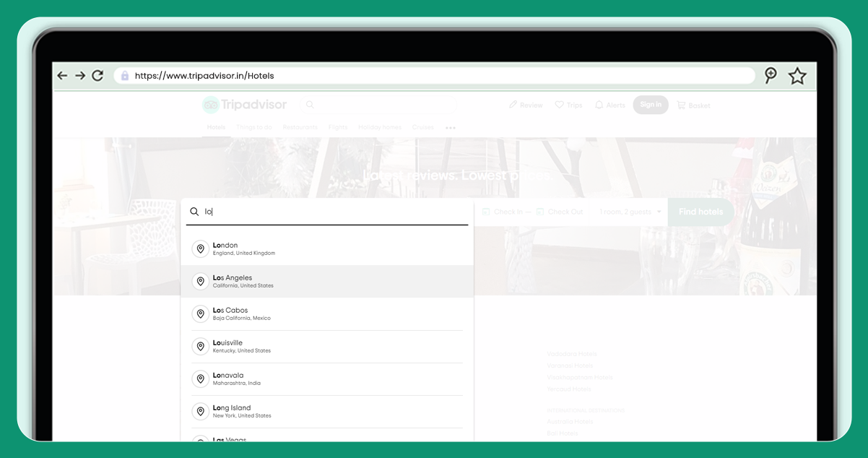Switch to the Flights tab
Image resolution: width=868 pixels, height=458 pixels.
coord(338,128)
